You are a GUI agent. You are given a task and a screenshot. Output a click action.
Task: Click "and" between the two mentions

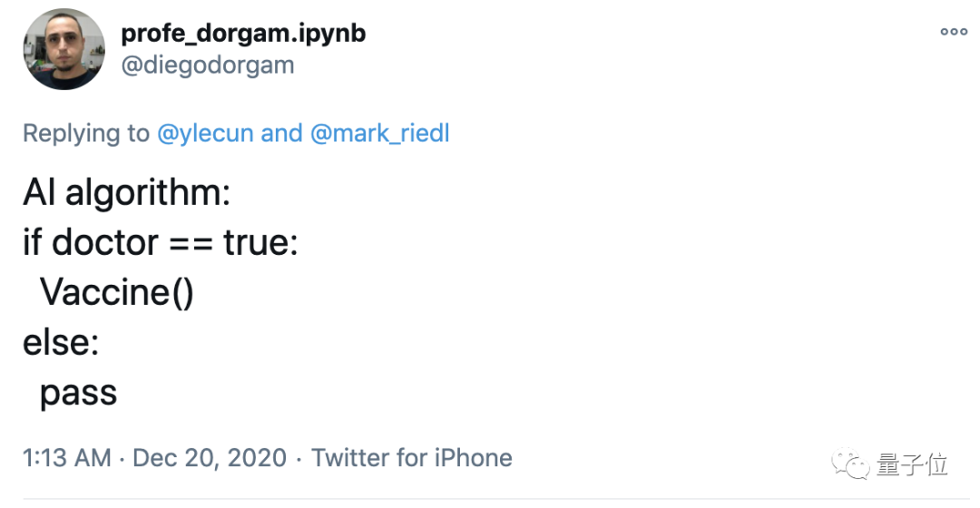(x=281, y=133)
